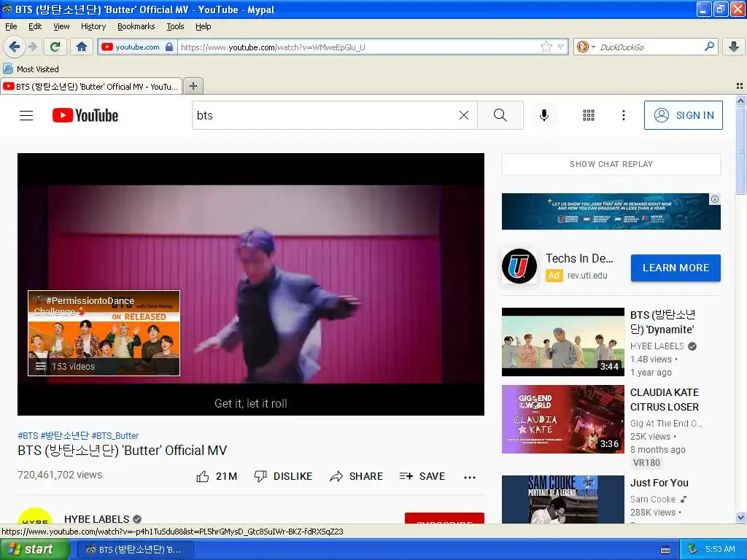Click the page scrollbar down arrow

pos(740,518)
